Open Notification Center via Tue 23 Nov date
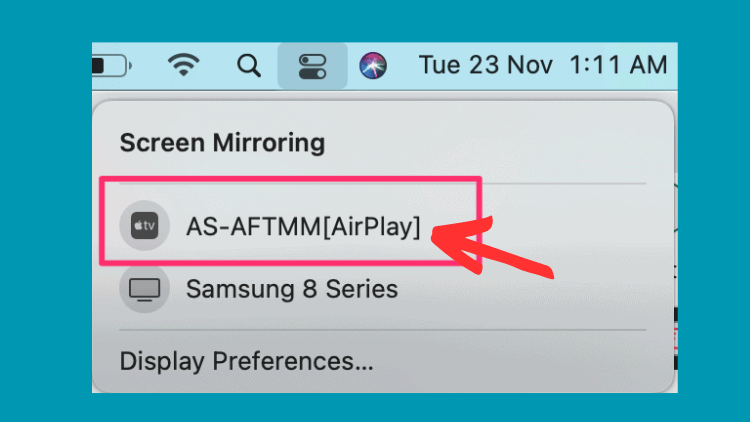This screenshot has width=750, height=422. click(x=485, y=65)
